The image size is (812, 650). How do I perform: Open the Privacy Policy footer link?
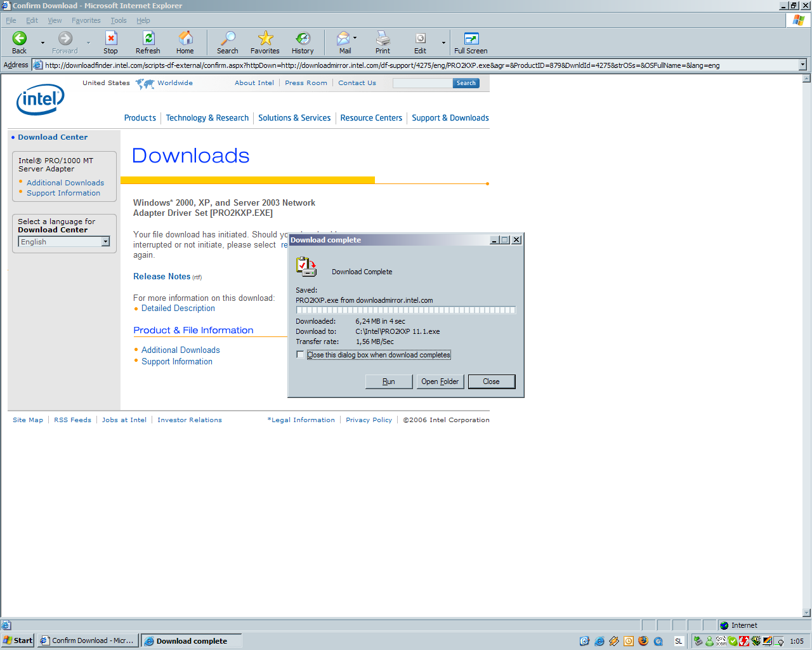pos(369,420)
